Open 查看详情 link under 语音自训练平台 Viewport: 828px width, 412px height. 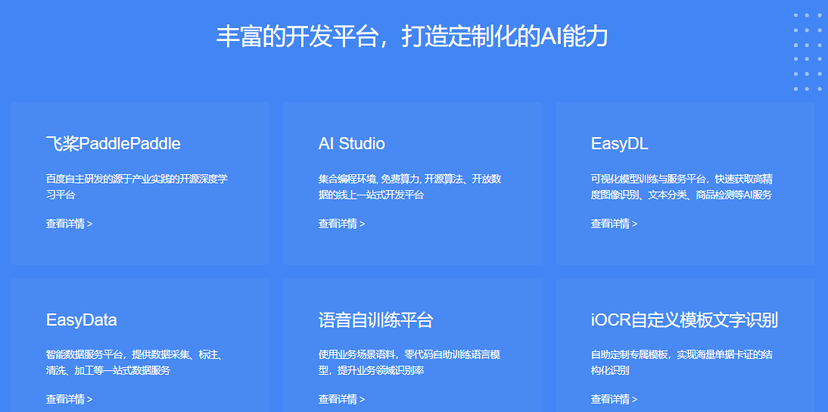342,399
